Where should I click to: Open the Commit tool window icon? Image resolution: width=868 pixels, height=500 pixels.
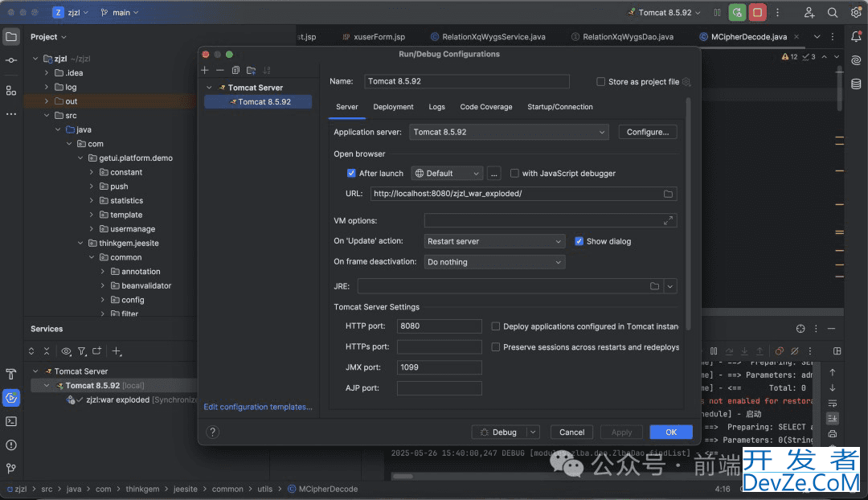11,61
